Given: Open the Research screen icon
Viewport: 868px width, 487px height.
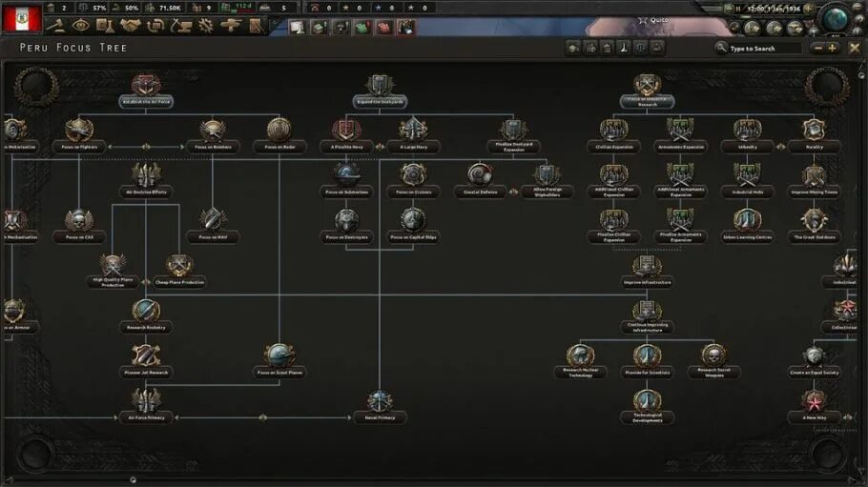Looking at the screenshot, I should pyautogui.click(x=105, y=25).
